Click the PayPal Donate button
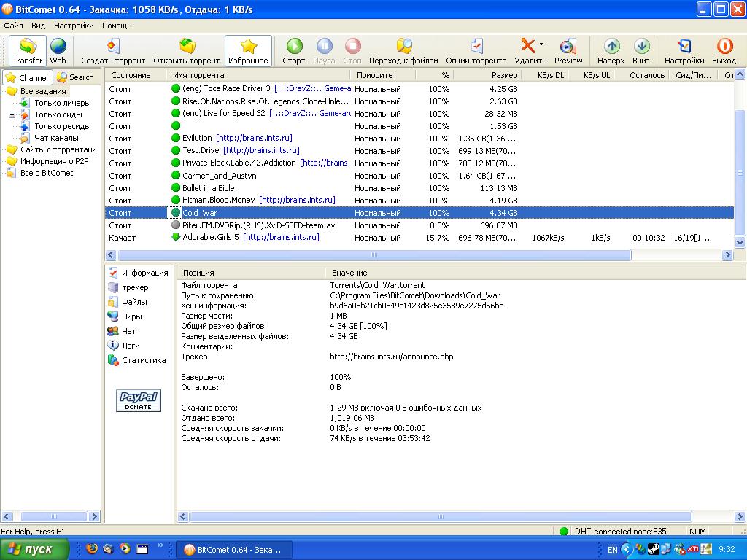The image size is (747, 560). pos(139,400)
